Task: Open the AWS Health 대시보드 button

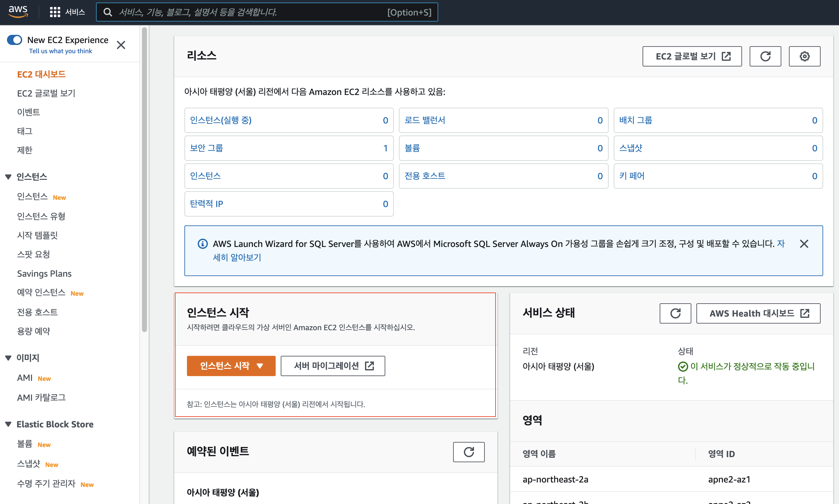Action: (758, 313)
